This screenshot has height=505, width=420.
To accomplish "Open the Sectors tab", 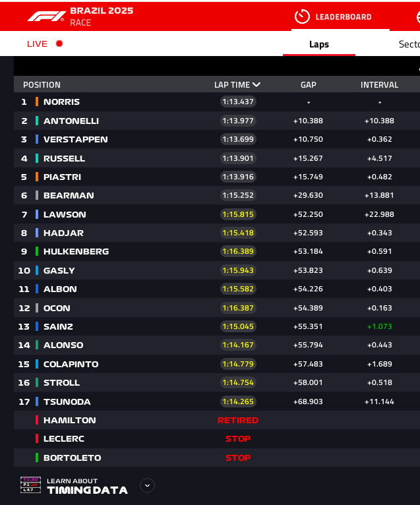I will (409, 44).
